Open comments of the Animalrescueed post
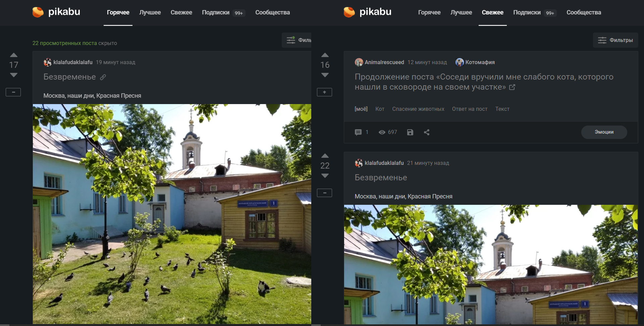 pos(358,132)
